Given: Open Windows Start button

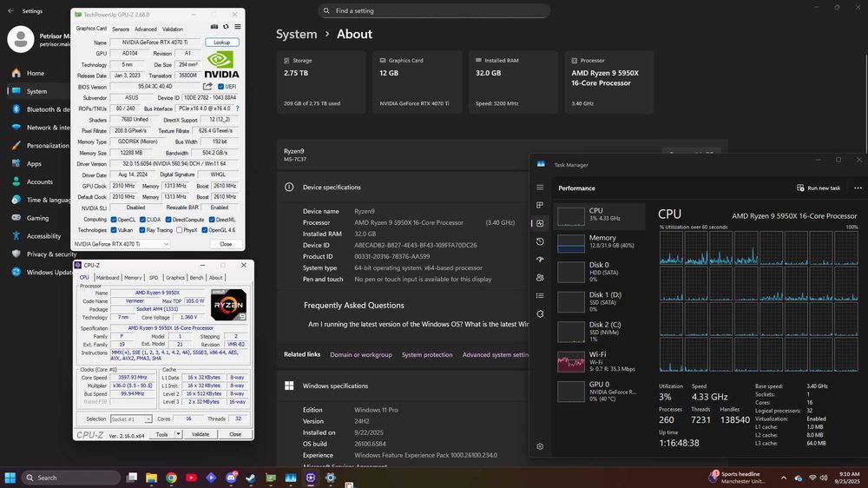Looking at the screenshot, I should [10, 478].
